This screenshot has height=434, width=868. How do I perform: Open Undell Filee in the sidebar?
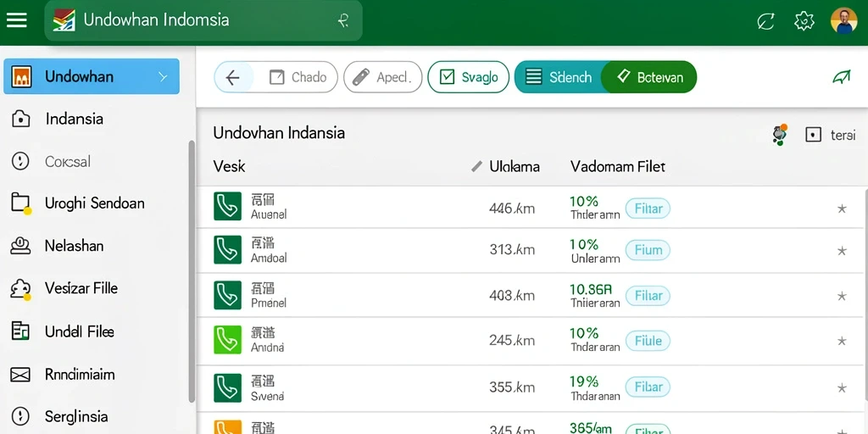[80, 331]
